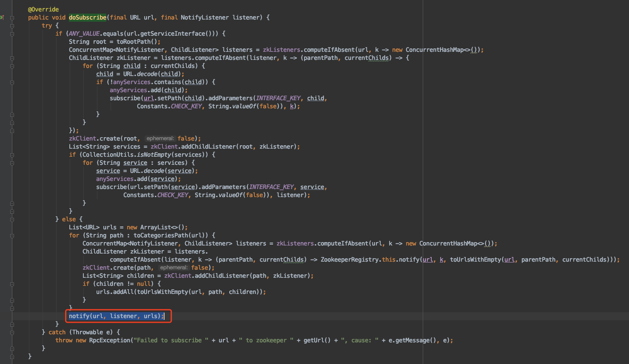Click the NotifyListener parameter type in signature

point(205,17)
